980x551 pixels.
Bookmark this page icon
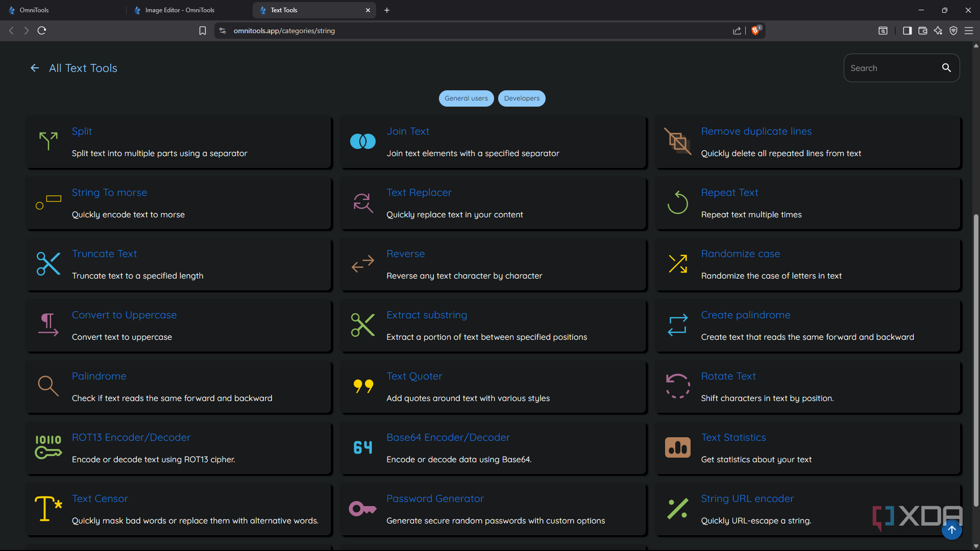tap(203, 31)
